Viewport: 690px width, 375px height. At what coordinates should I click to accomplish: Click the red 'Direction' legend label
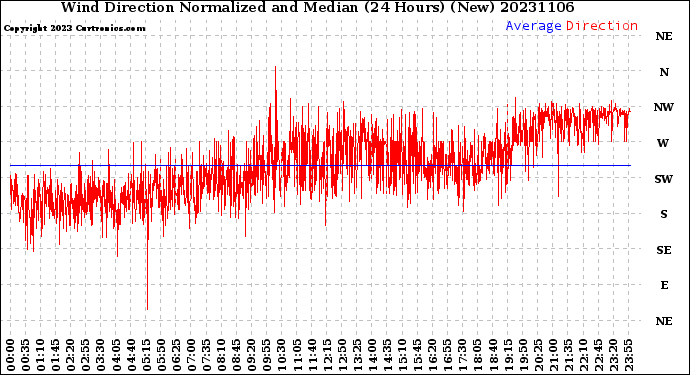coord(602,26)
